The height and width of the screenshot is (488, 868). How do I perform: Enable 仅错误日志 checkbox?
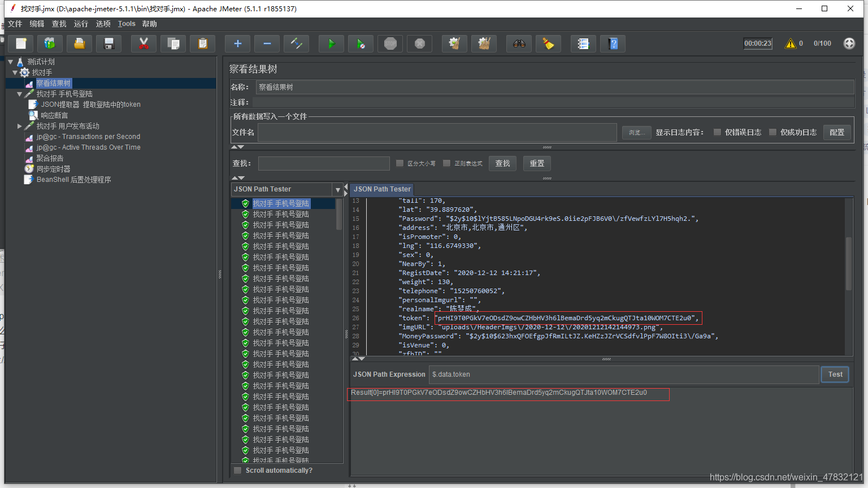(x=717, y=132)
